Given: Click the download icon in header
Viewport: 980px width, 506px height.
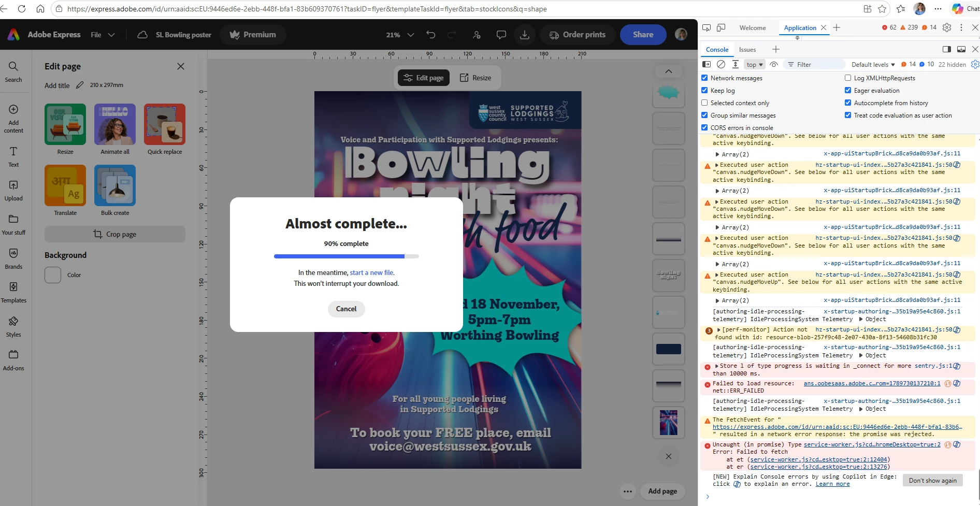Looking at the screenshot, I should (525, 35).
